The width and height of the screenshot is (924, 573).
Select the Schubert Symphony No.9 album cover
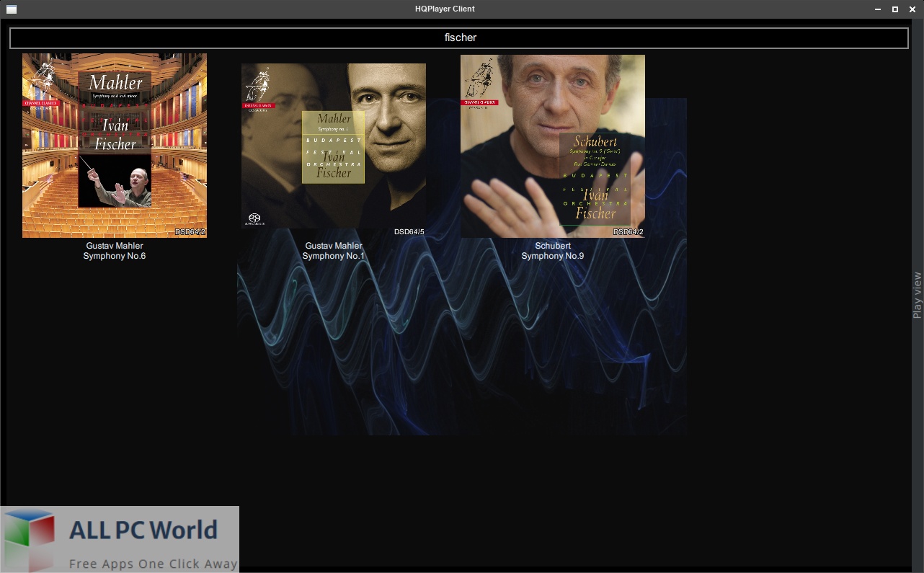[553, 146]
